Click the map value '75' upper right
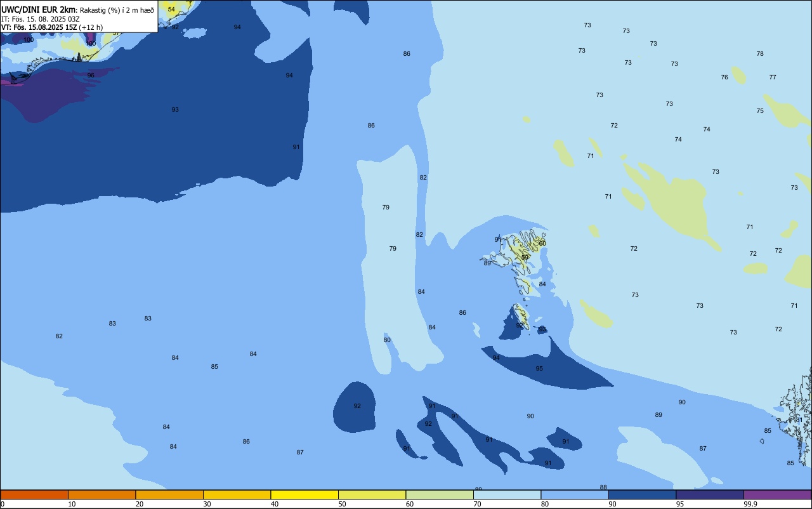Screen dimensions: 812x509 pos(760,111)
